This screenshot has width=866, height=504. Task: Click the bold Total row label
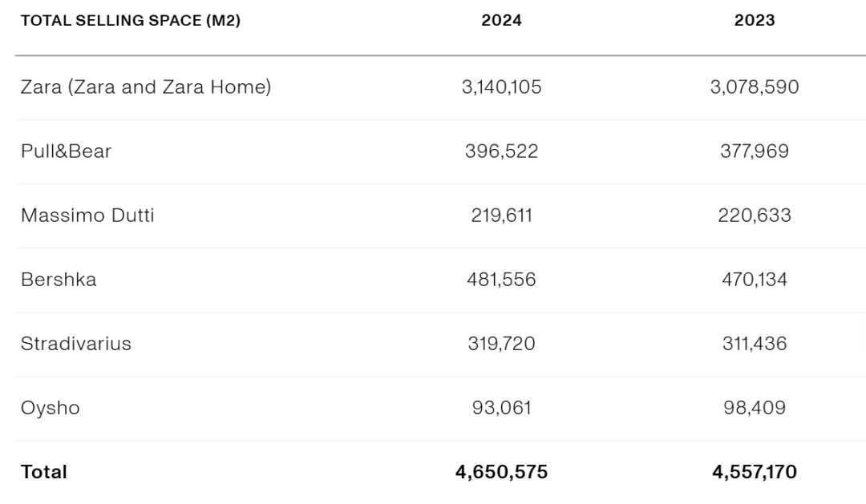coord(43,472)
